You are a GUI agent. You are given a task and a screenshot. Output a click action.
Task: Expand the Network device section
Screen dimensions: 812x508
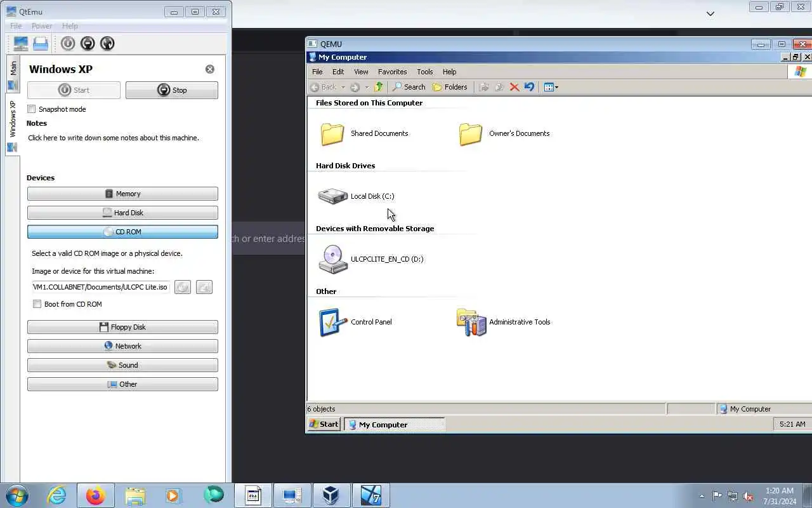coord(122,346)
